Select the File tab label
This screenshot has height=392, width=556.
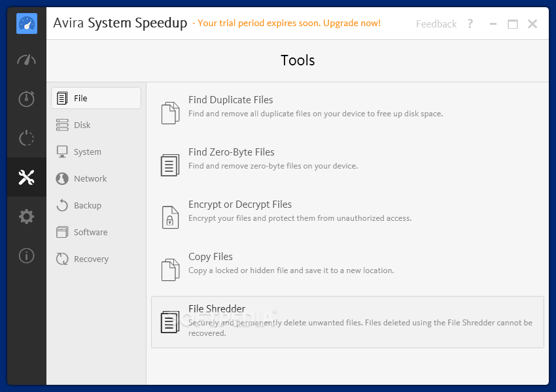[x=80, y=98]
